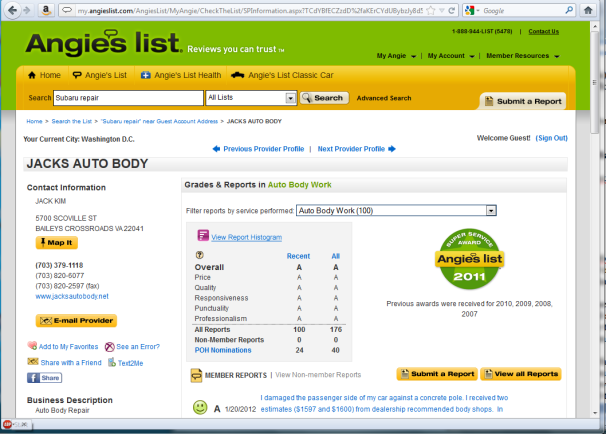
Task: Click the page vertical scrollbar thumb
Action: (594, 82)
